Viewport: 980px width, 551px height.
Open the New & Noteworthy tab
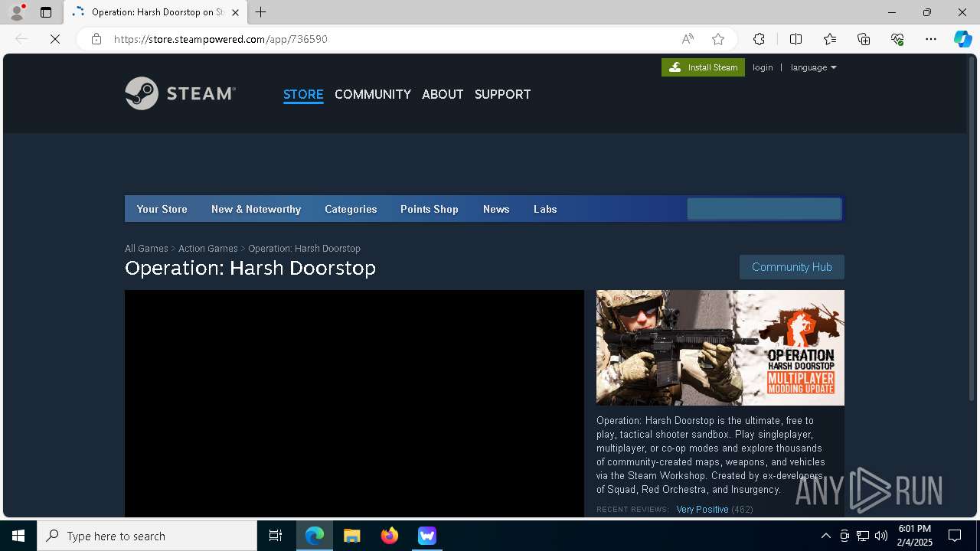click(x=256, y=209)
